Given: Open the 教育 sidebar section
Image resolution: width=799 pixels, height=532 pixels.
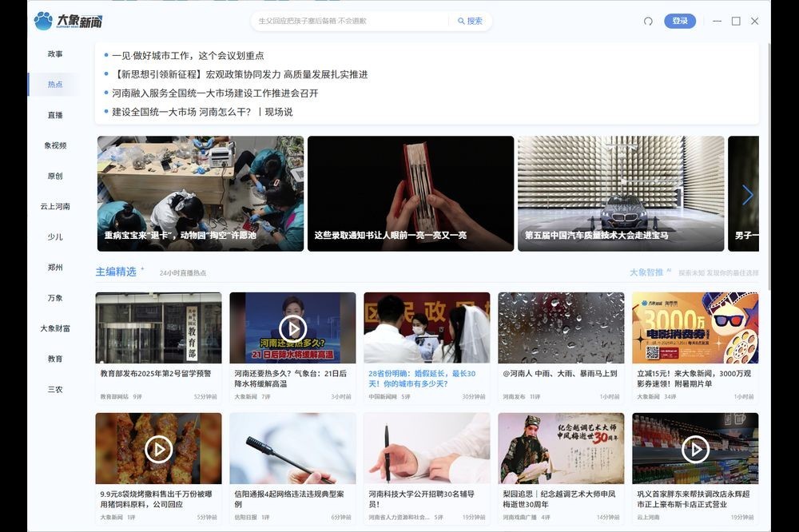Looking at the screenshot, I should pos(55,359).
